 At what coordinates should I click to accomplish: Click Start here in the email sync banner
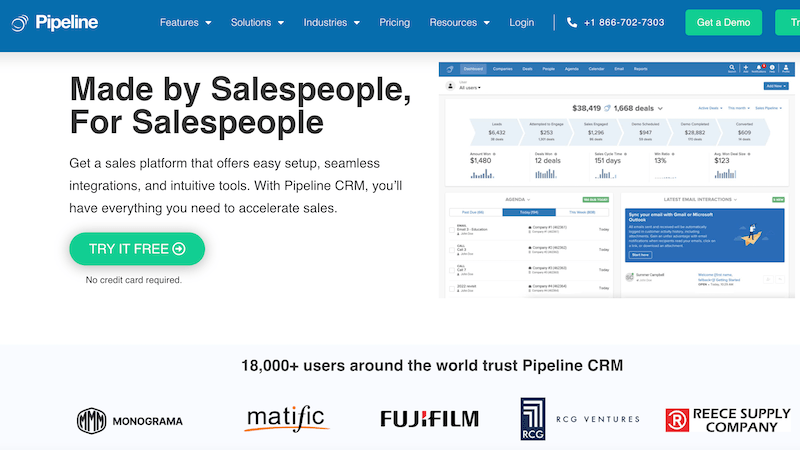640,255
